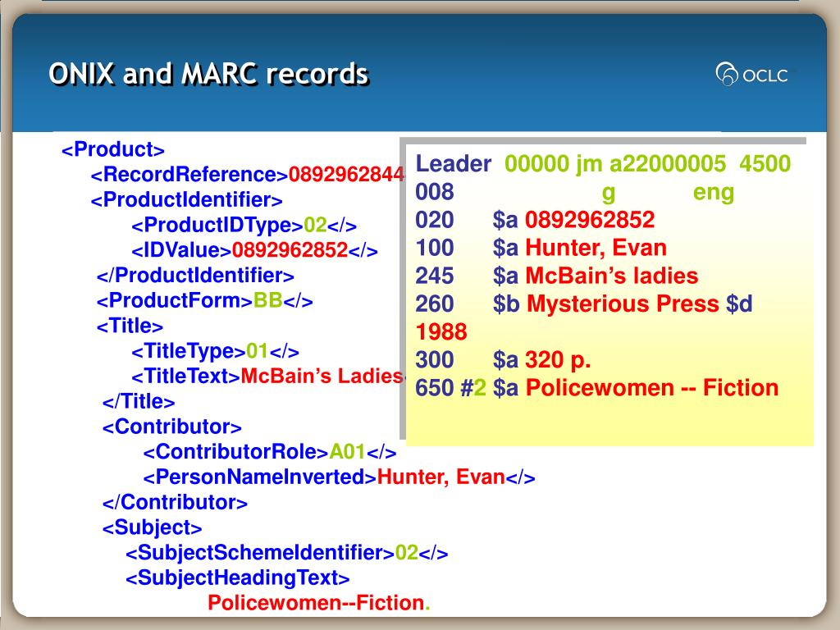Click the MARC 100 field "Hunter, Evan"
This screenshot has height=630, width=840.
click(x=541, y=248)
